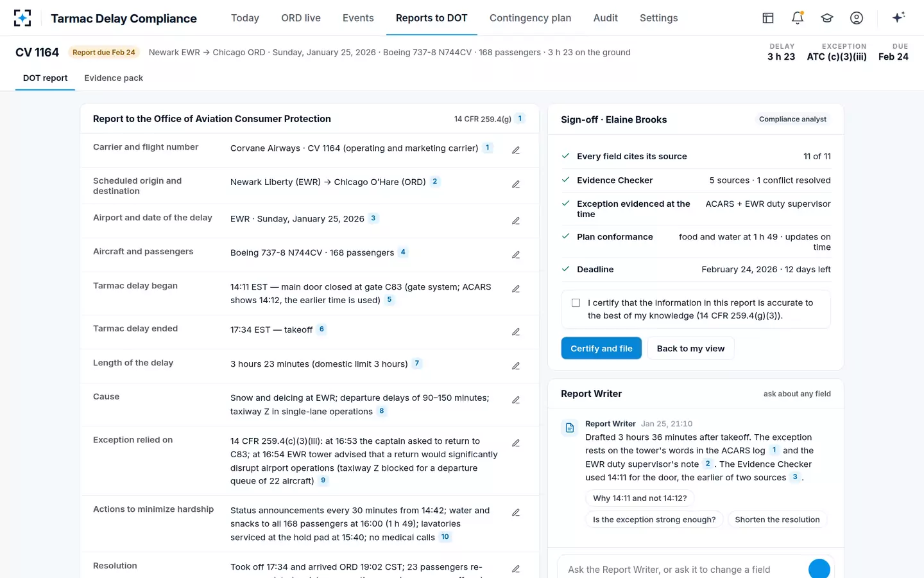
Task: Switch to the Evidence pack tab
Action: [x=114, y=78]
